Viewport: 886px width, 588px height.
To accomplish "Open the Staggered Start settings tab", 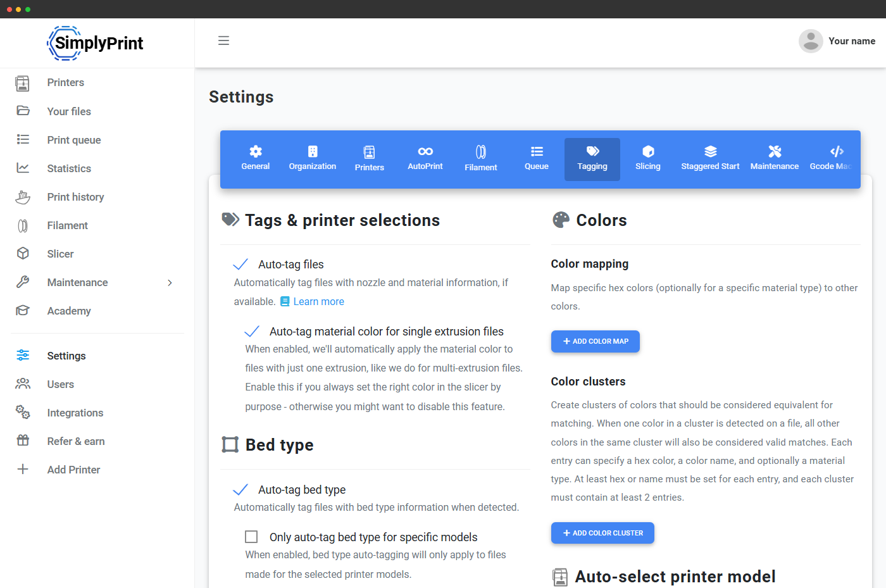I will pyautogui.click(x=710, y=159).
